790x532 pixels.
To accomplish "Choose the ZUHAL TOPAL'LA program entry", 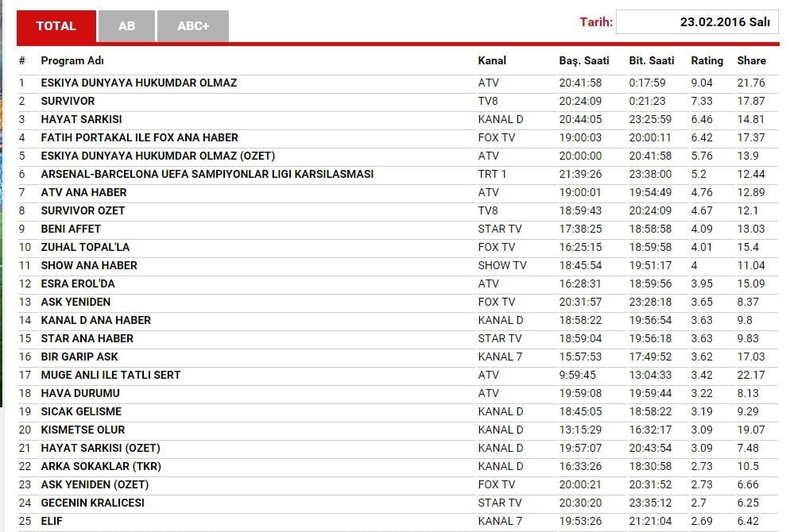I will (x=85, y=247).
